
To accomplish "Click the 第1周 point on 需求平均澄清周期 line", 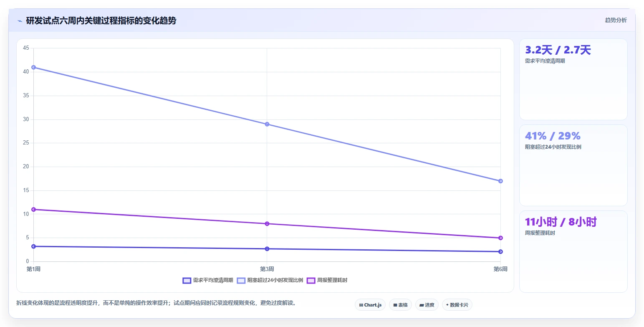I will [33, 246].
